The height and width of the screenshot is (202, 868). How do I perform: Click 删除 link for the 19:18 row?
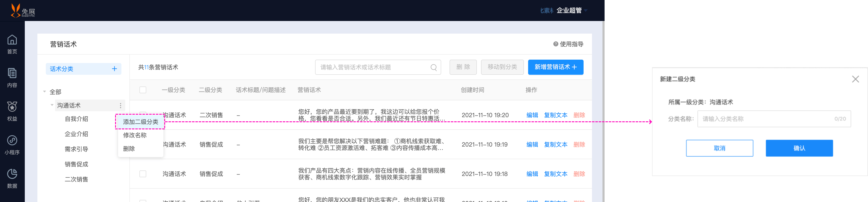click(579, 174)
